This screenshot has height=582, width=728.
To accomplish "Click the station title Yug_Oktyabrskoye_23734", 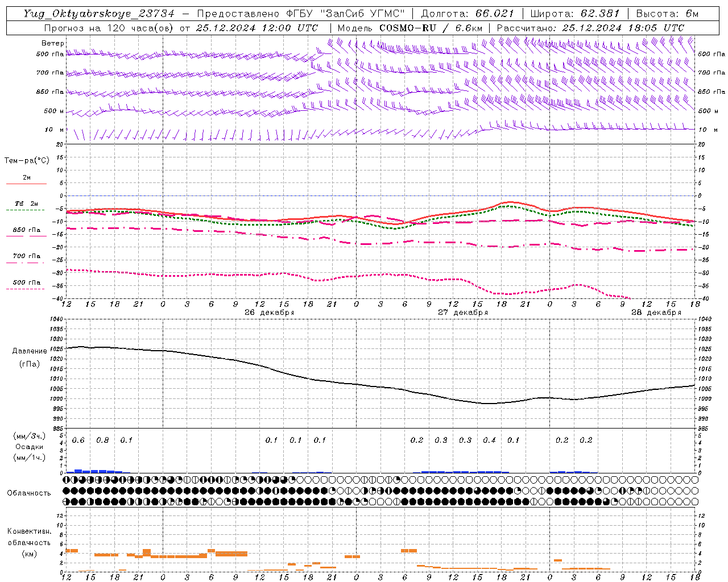I will pyautogui.click(x=99, y=14).
